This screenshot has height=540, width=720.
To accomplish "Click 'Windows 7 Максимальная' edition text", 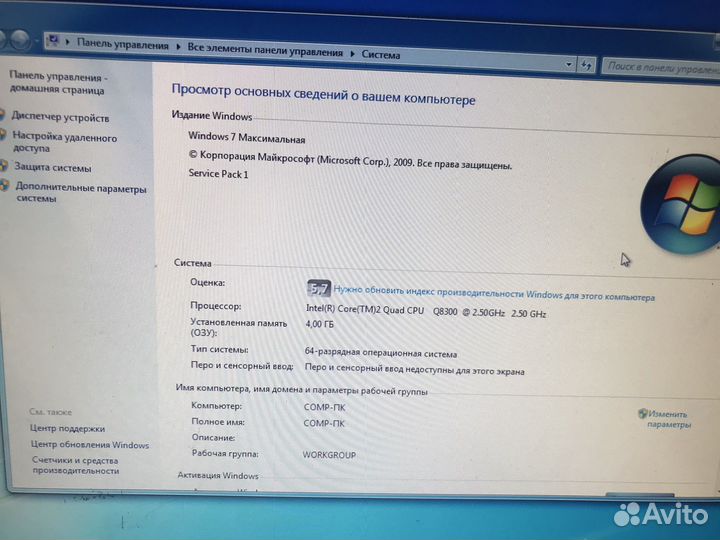I will 247,137.
